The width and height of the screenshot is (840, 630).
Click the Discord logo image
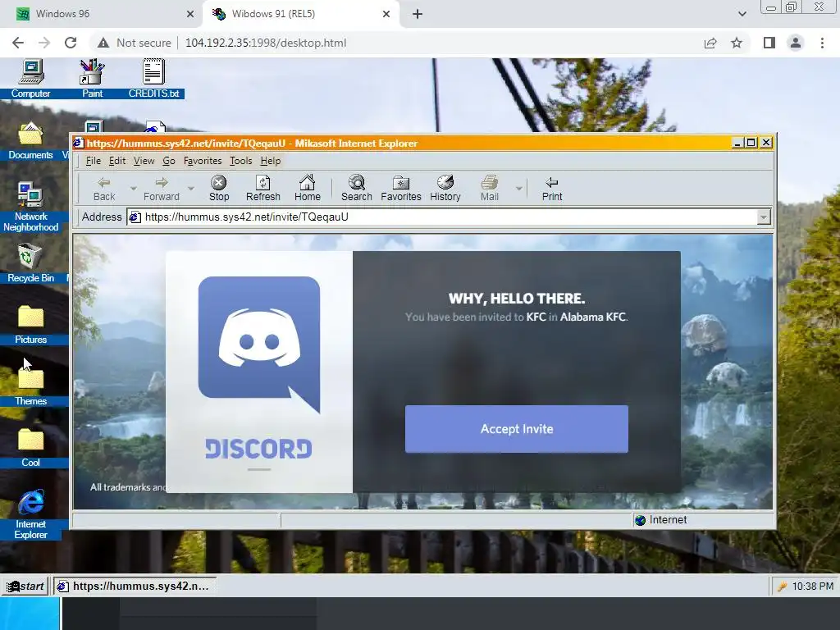258,345
